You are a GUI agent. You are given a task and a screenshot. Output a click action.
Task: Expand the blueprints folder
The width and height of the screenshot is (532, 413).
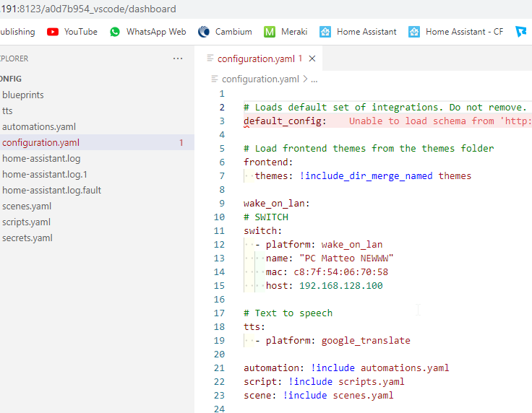pos(23,95)
